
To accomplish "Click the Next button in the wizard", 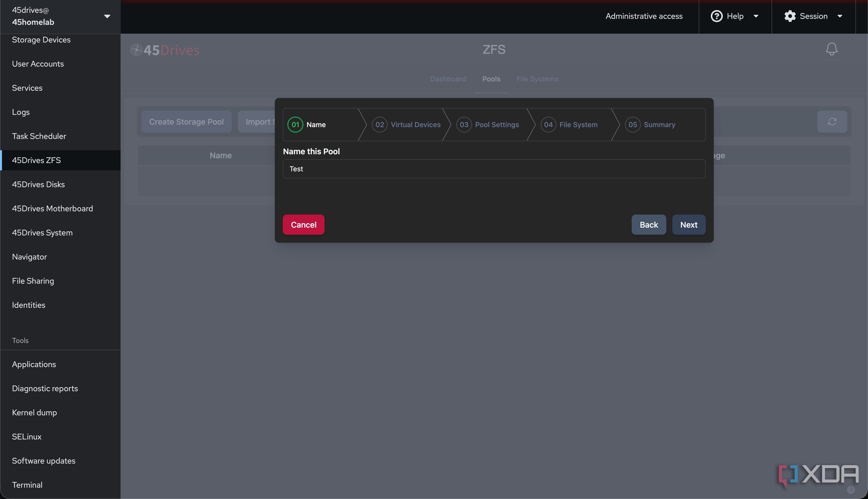I will tap(688, 225).
